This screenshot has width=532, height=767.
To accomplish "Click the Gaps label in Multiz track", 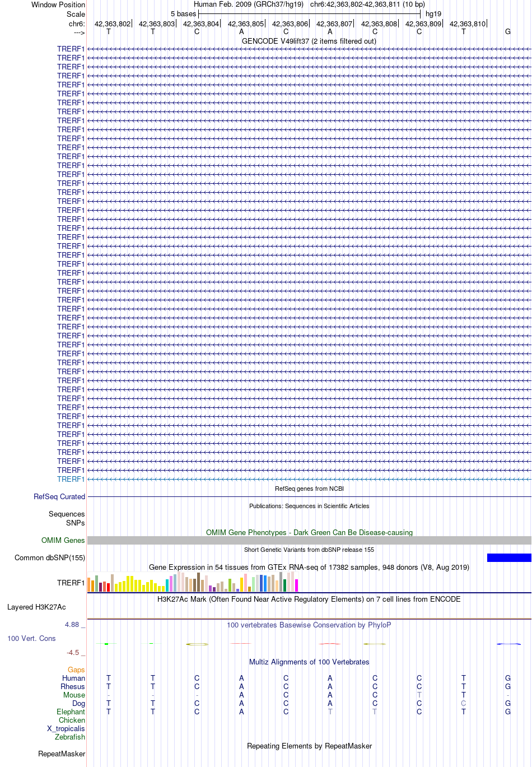I will pyautogui.click(x=76, y=670).
